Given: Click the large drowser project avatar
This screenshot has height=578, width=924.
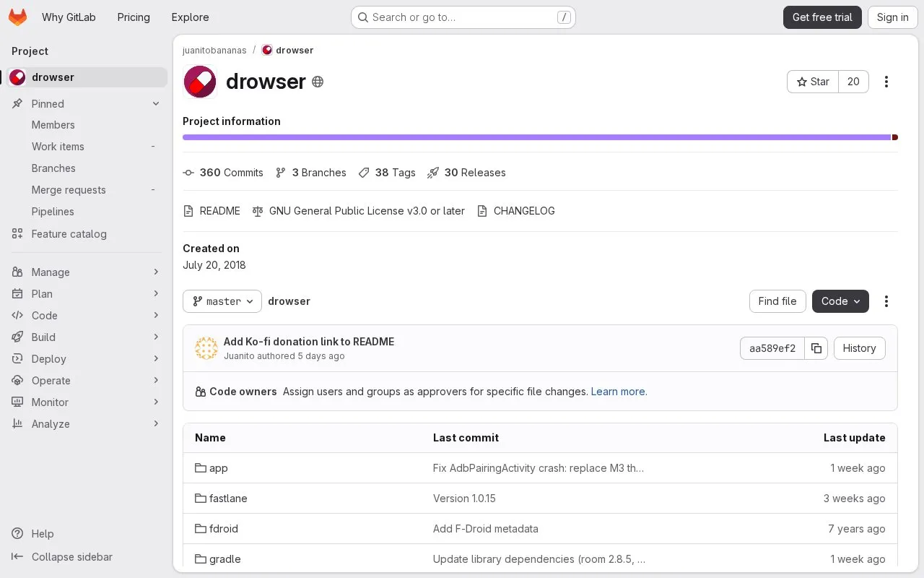Looking at the screenshot, I should [x=200, y=82].
